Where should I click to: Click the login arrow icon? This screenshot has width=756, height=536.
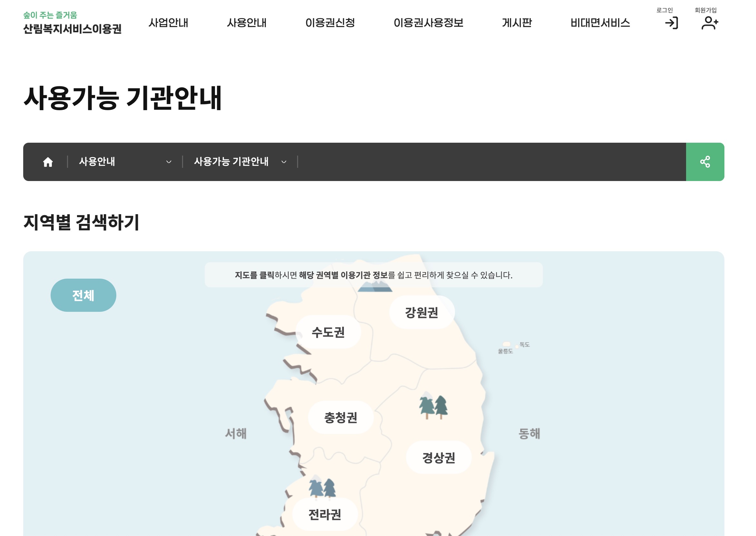click(x=671, y=23)
